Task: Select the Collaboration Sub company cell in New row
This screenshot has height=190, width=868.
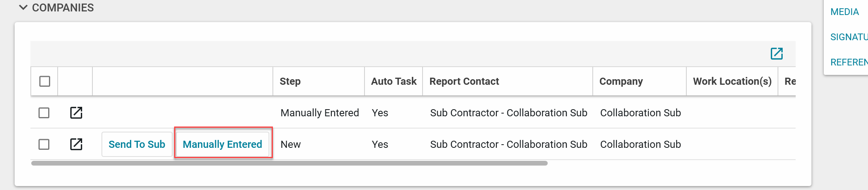Action: [x=640, y=144]
